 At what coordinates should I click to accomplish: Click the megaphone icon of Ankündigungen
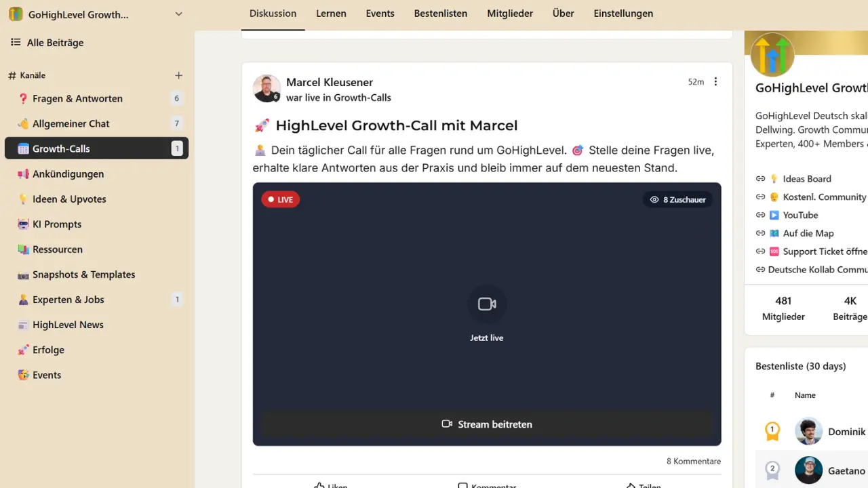tap(23, 174)
